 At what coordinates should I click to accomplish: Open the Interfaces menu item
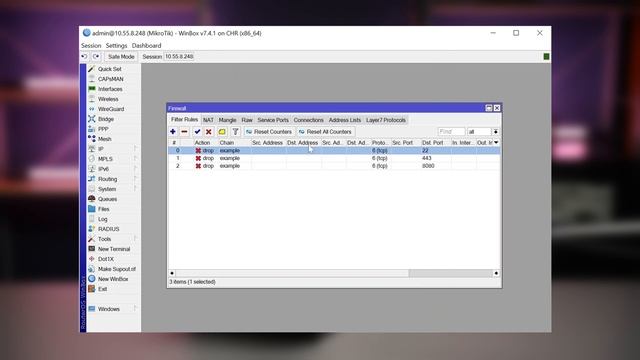(x=110, y=89)
